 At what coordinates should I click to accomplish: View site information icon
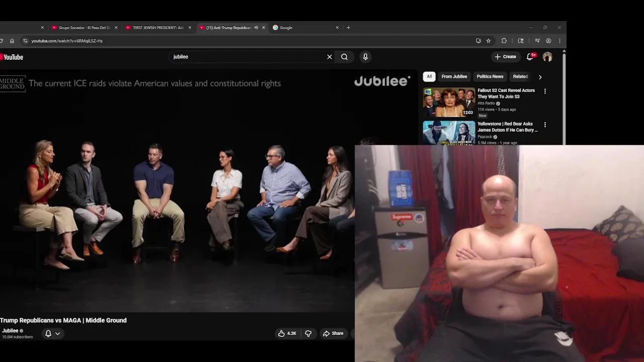(x=25, y=41)
